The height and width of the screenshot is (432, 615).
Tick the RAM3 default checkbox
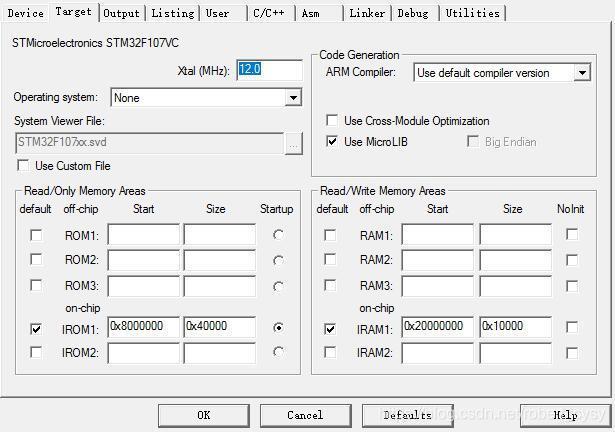(x=330, y=285)
